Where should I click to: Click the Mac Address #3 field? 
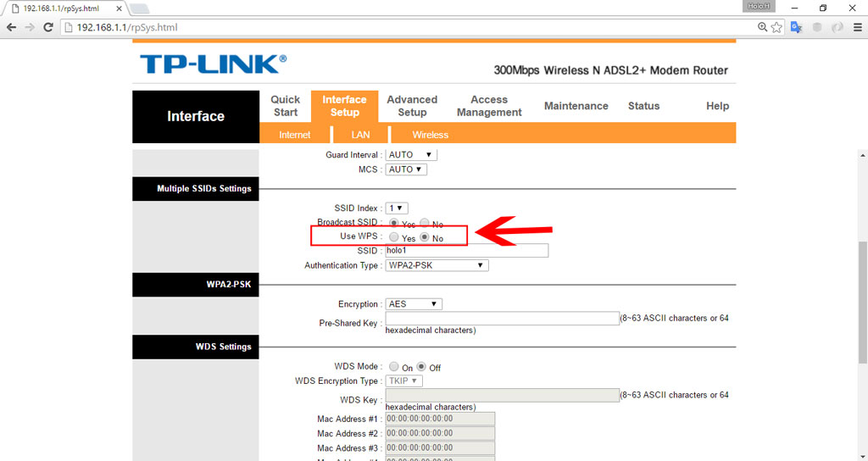(x=440, y=447)
